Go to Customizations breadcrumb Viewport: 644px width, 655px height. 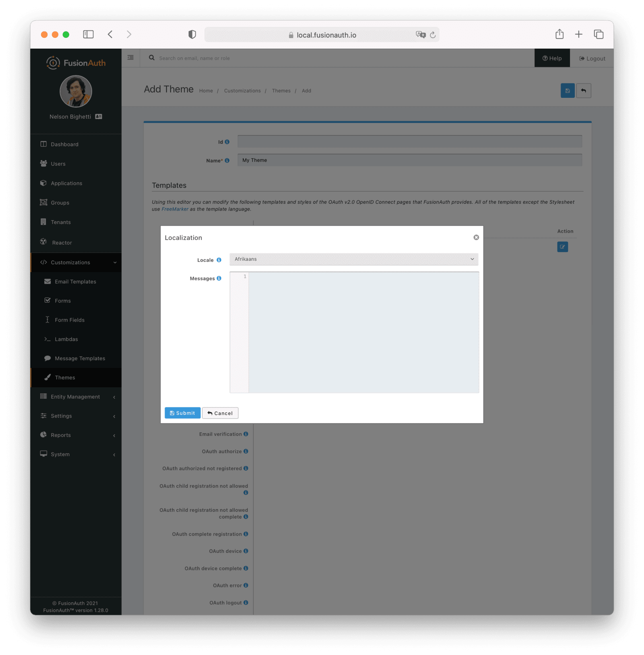(x=242, y=91)
